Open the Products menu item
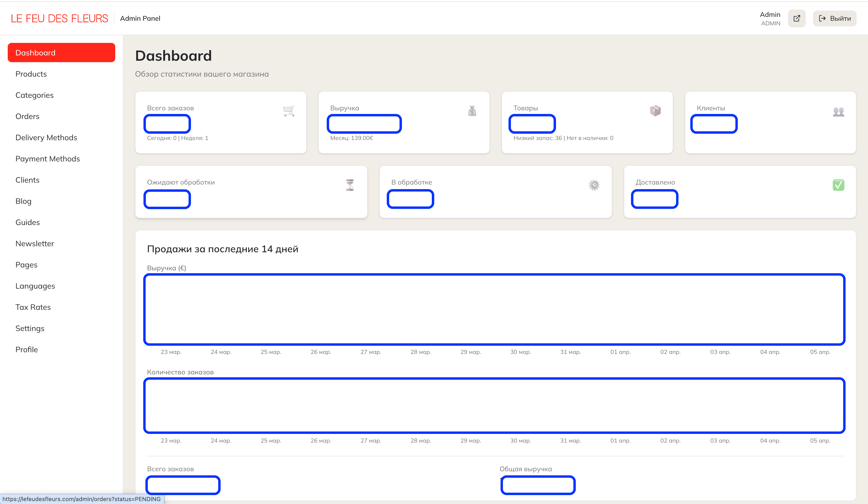The image size is (868, 504). click(31, 74)
